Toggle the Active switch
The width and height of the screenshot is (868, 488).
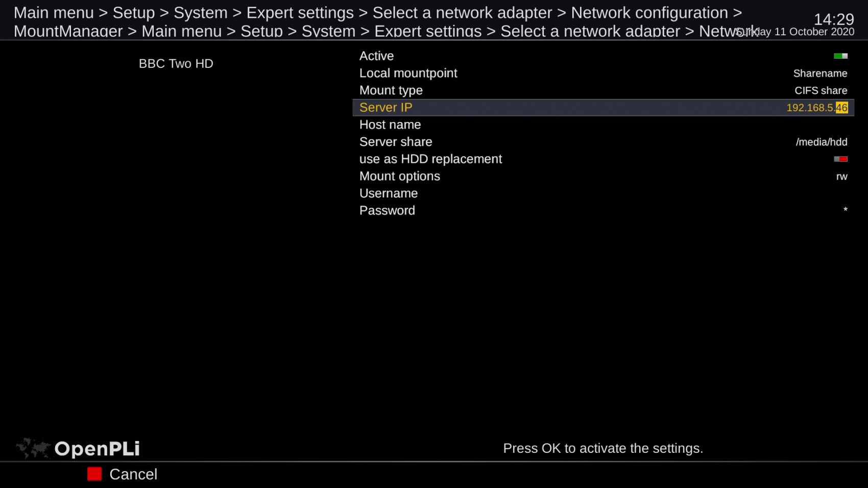point(840,56)
